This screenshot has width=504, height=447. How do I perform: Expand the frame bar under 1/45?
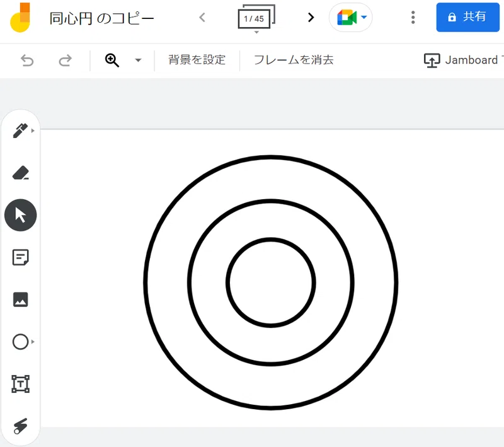click(256, 32)
